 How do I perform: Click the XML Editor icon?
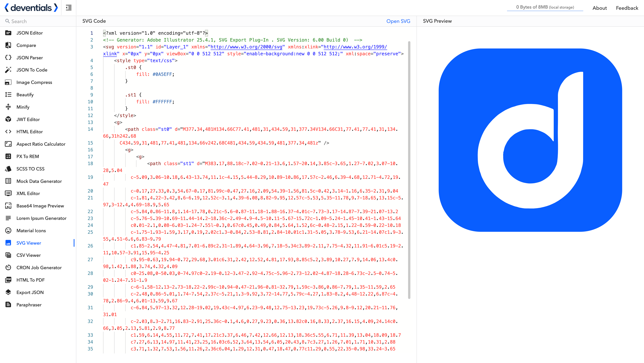[x=8, y=194]
